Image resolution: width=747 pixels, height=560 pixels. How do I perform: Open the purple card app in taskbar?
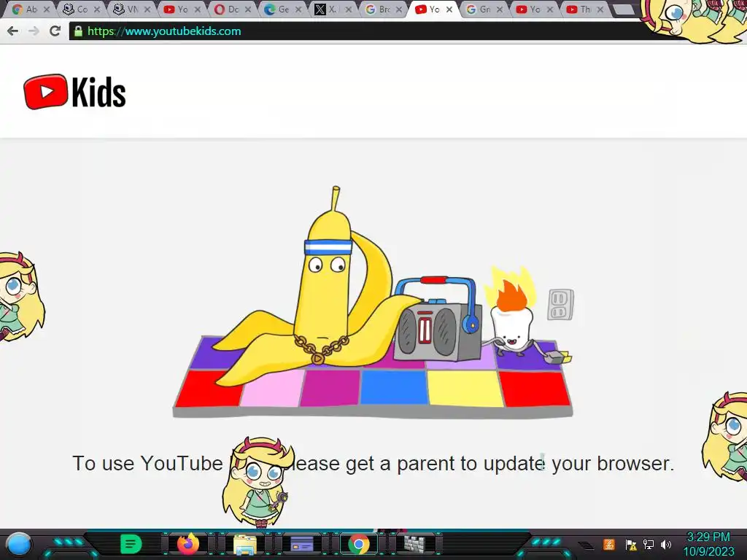pos(301,544)
